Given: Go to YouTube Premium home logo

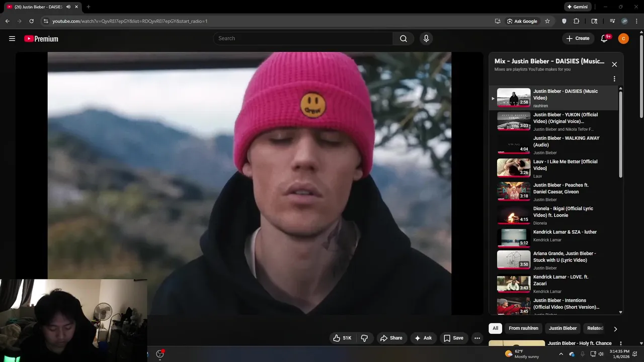Looking at the screenshot, I should point(41,39).
